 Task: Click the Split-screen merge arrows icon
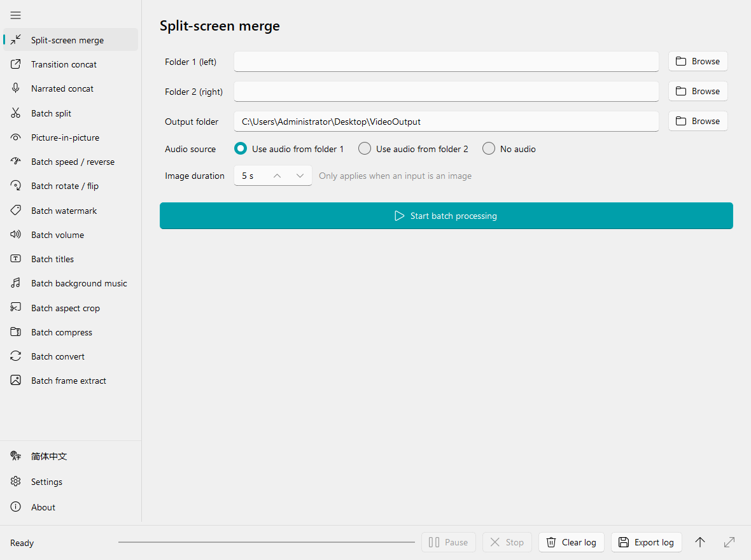[16, 39]
